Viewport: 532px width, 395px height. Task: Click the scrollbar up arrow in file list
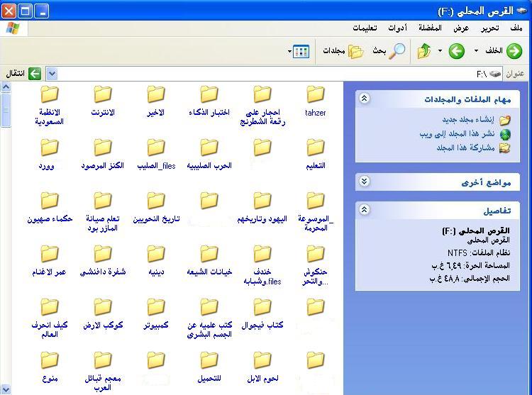coord(6,87)
